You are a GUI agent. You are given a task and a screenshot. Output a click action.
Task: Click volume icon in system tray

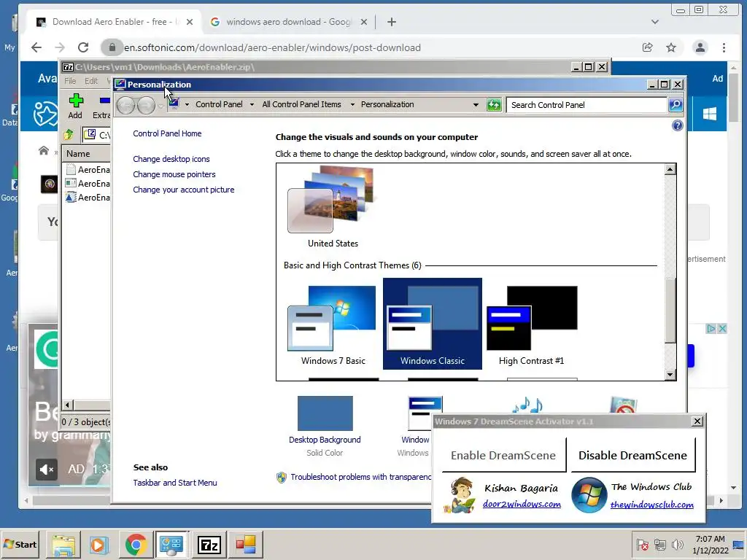coord(677,545)
